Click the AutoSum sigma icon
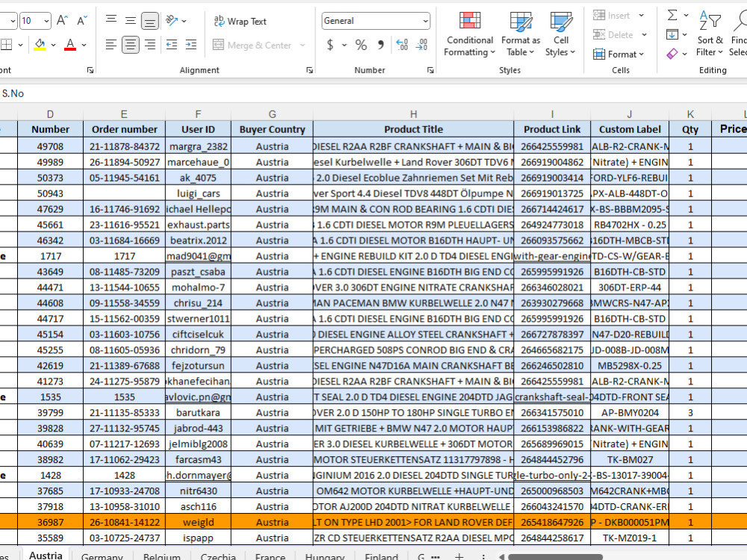 672,15
